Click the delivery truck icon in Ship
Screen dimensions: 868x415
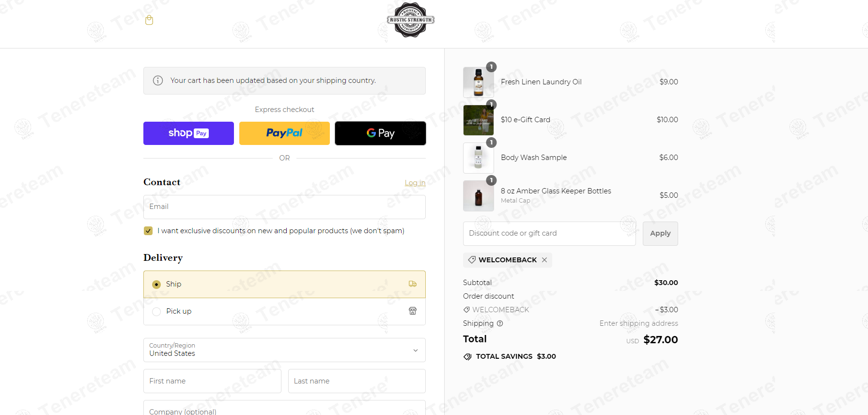(413, 284)
